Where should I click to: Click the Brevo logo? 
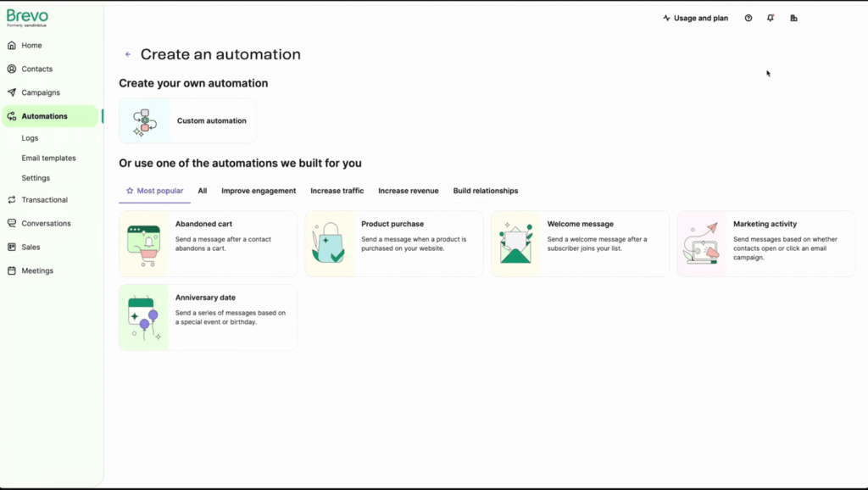pyautogui.click(x=27, y=18)
